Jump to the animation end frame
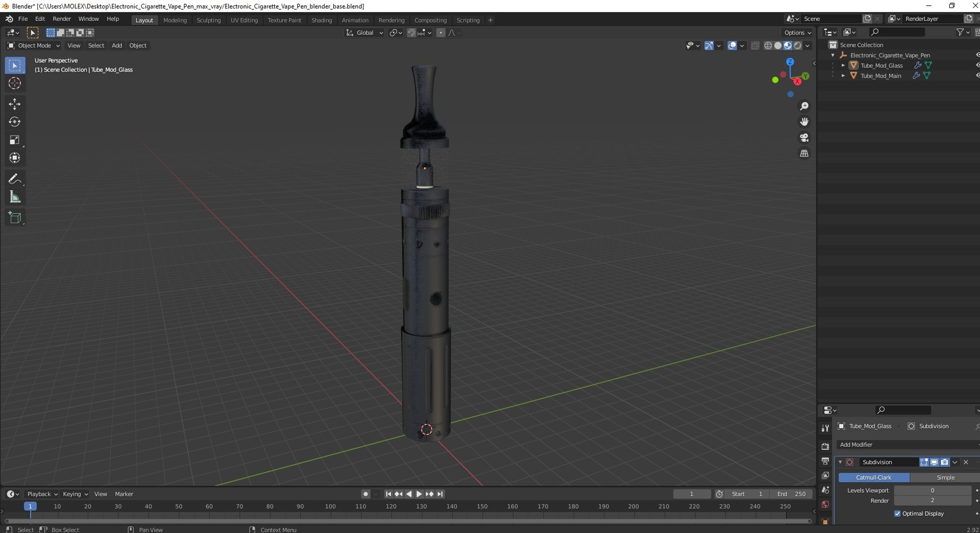The height and width of the screenshot is (533, 980). [440, 494]
